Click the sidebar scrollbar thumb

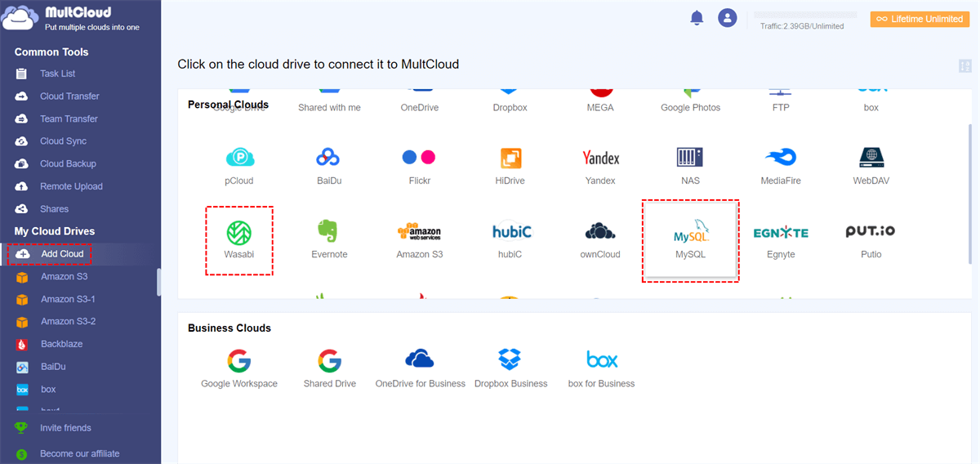[158, 282]
